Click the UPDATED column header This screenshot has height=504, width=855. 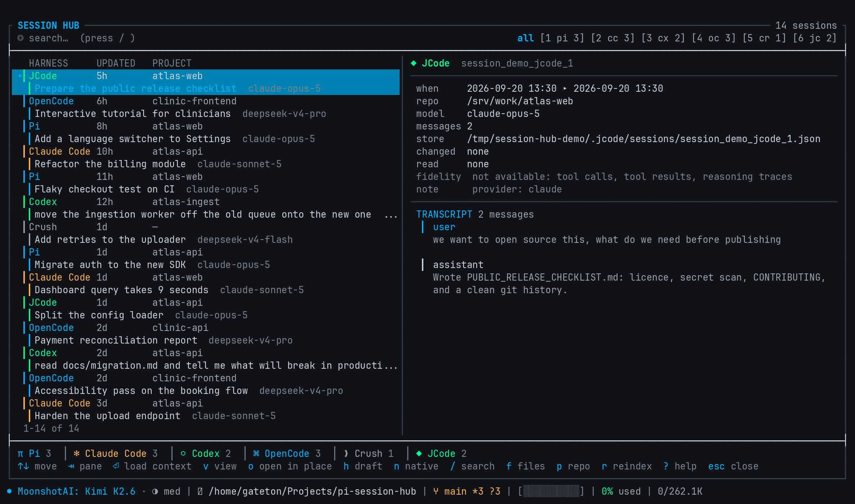[x=116, y=63]
